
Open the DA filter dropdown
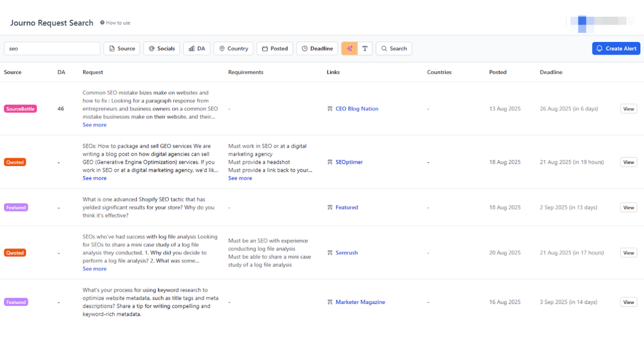point(196,48)
